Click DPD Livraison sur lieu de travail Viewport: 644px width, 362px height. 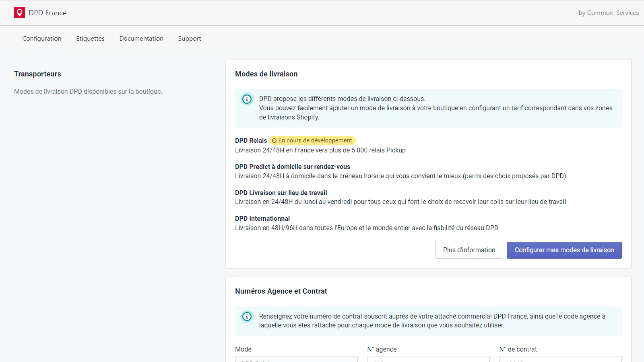[281, 193]
